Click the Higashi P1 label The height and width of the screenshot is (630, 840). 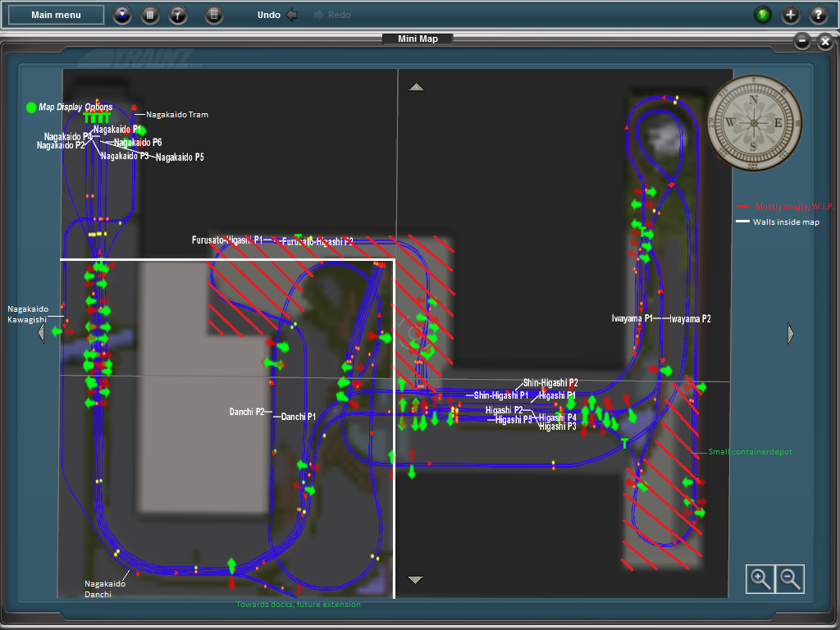[x=557, y=395]
